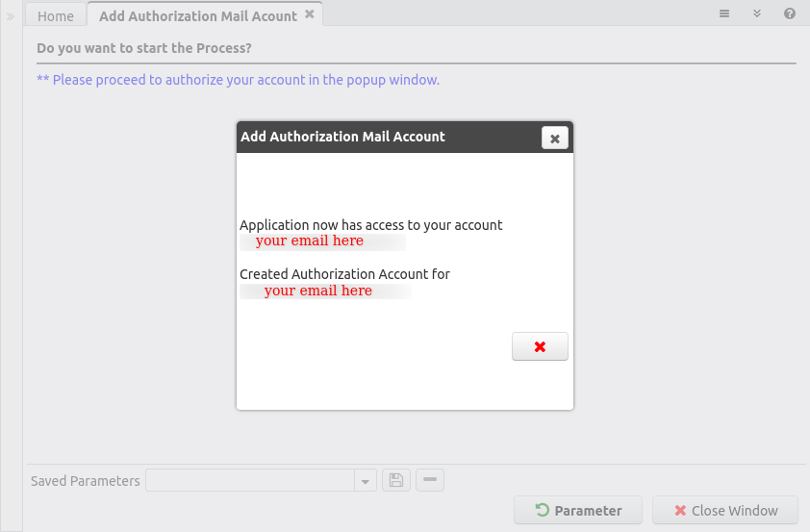Viewport: 810px width, 532px height.
Task: Click into the Saved Parameters input field
Action: click(250, 480)
